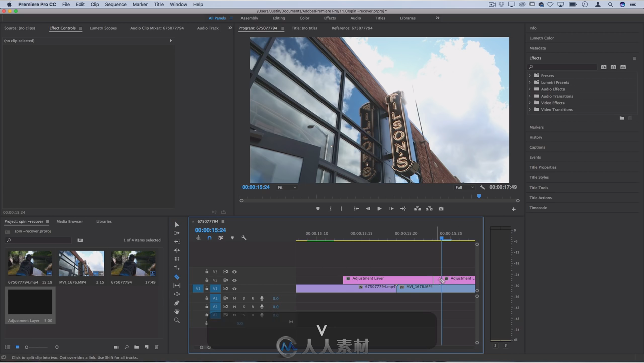The height and width of the screenshot is (363, 644).
Task: Click the Extract button
Action: pyautogui.click(x=429, y=209)
